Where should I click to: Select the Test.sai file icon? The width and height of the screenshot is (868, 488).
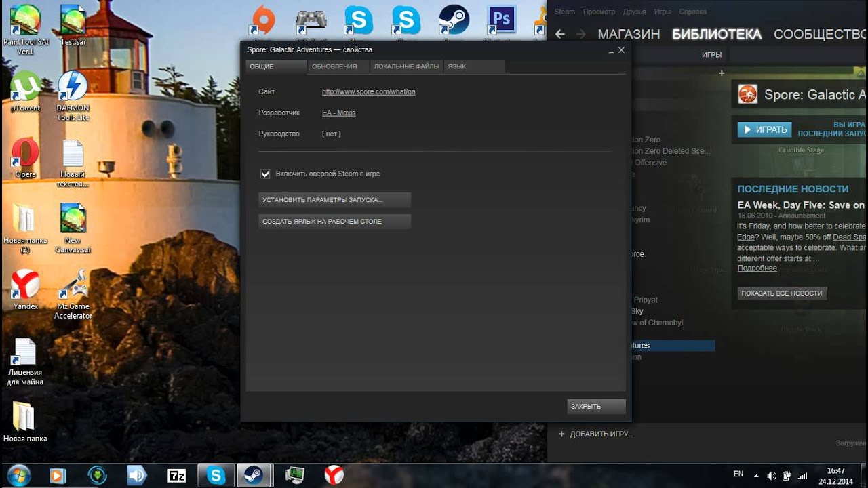point(73,26)
